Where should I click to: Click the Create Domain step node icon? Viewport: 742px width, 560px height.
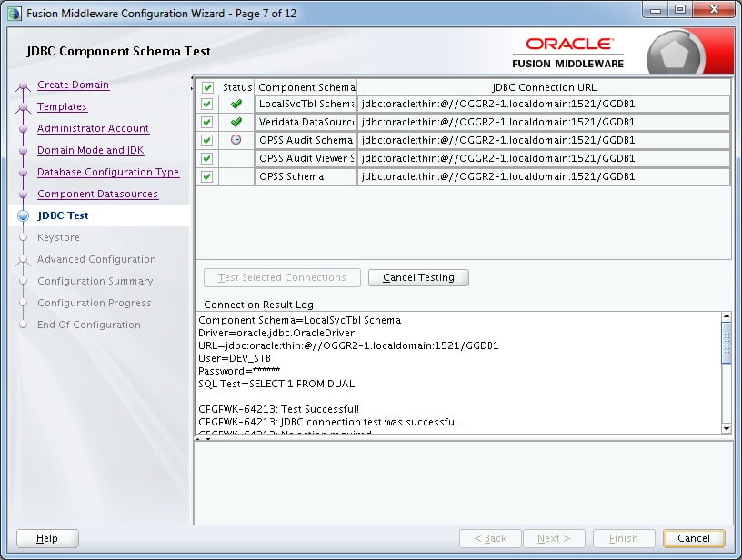click(x=24, y=85)
